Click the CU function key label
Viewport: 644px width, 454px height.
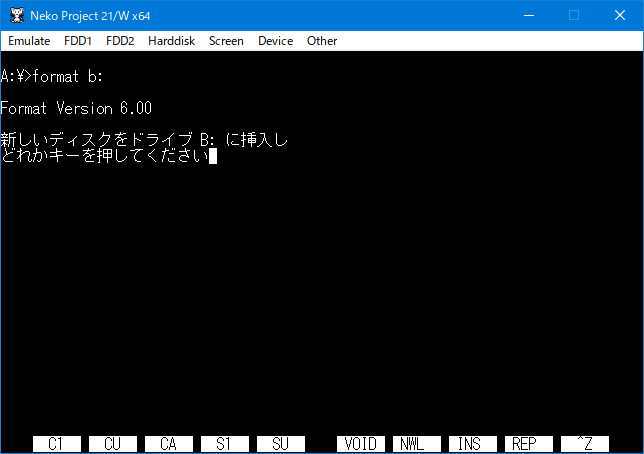pos(113,444)
